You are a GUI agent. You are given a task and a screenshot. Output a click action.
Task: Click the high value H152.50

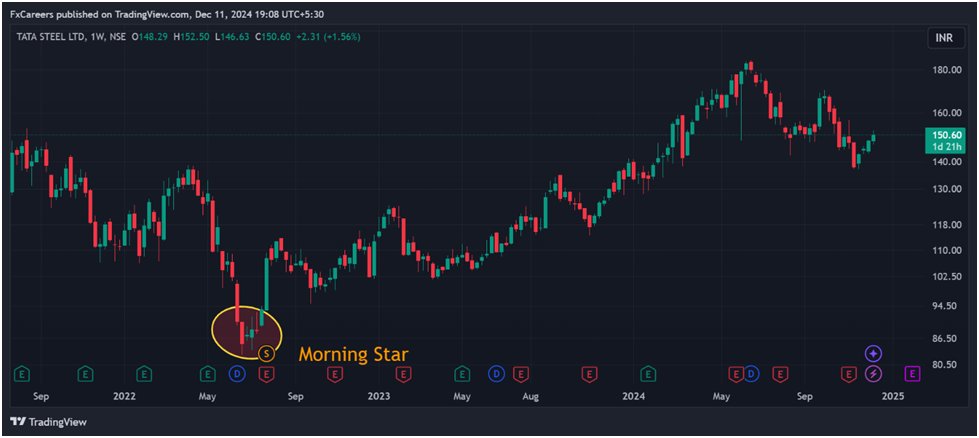191,37
